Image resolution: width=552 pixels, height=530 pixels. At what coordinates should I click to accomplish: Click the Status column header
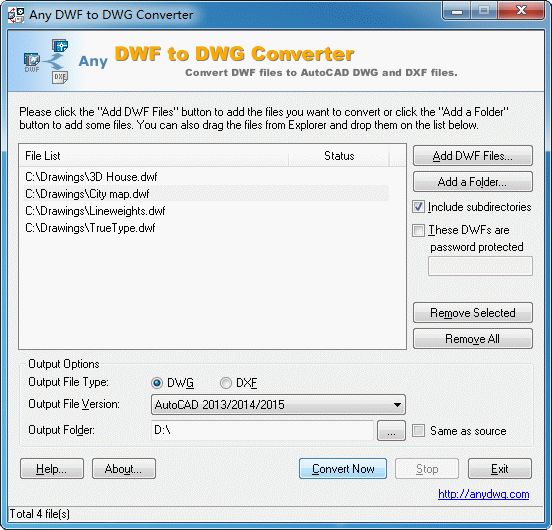point(339,156)
